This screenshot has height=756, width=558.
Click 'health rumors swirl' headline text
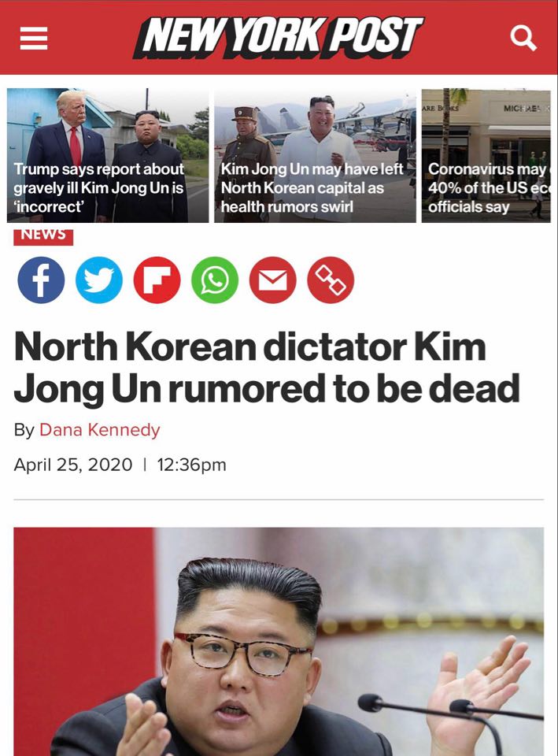(x=287, y=207)
